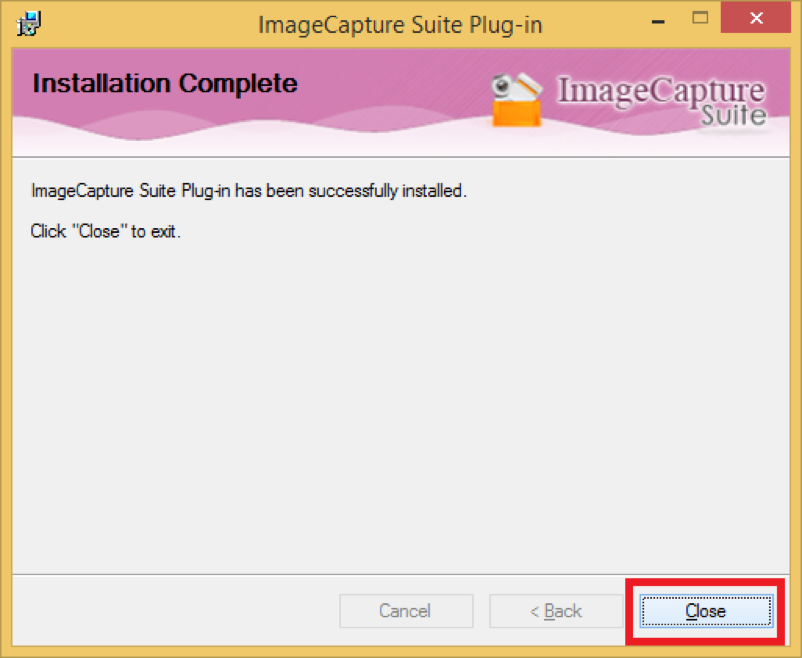This screenshot has width=802, height=658.
Task: Click the 'ImageCapture Suite Plug-in' window title
Action: pos(400,25)
